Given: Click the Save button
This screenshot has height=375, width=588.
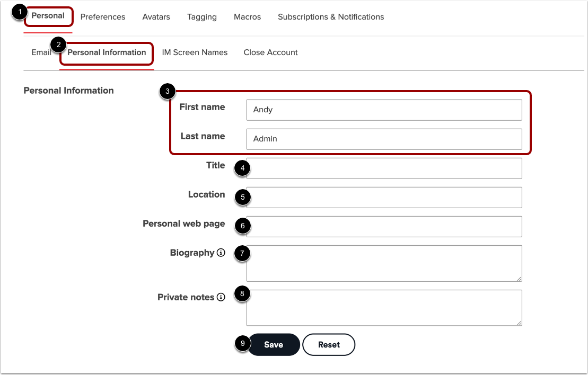Looking at the screenshot, I should (274, 344).
